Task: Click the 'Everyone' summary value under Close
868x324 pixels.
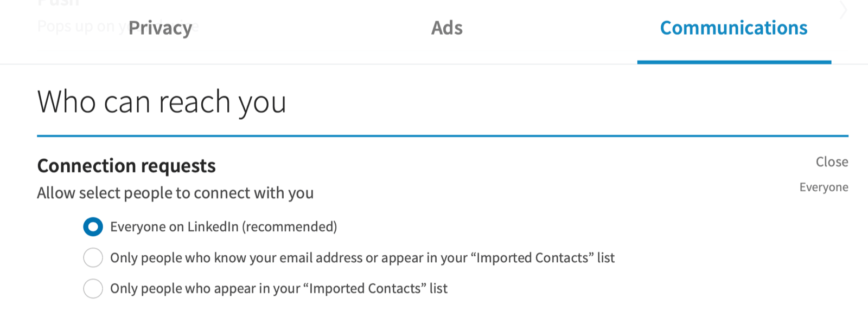Action: 824,187
